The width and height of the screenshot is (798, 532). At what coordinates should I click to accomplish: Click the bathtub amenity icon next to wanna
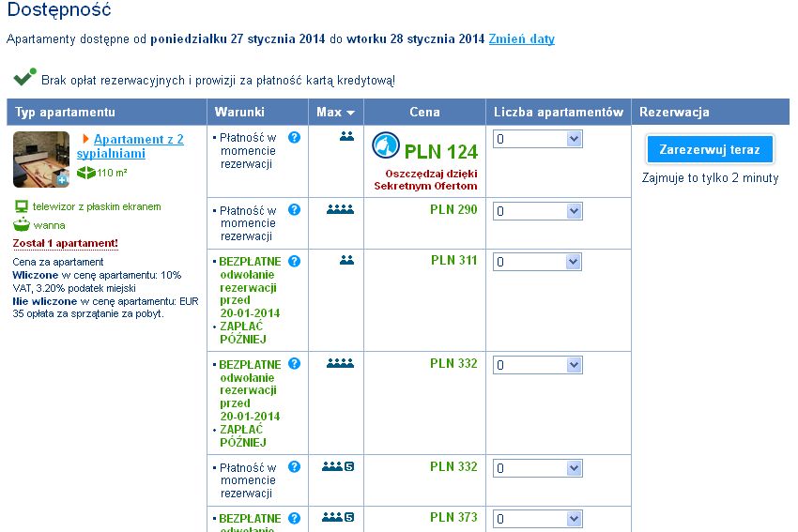[22, 224]
